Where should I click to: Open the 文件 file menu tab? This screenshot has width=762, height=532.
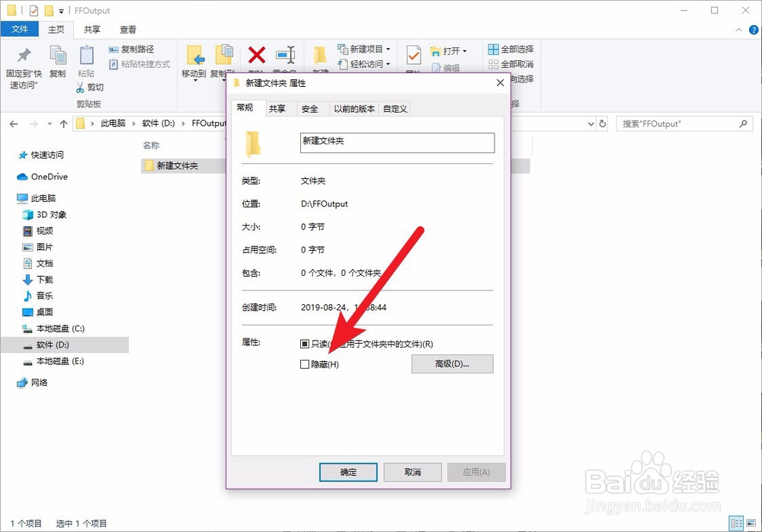point(20,29)
